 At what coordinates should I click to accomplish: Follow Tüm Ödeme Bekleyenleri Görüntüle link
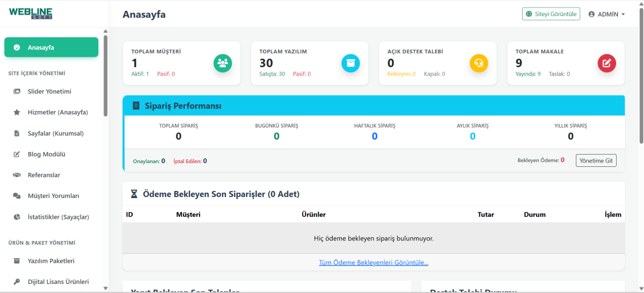[x=374, y=262]
